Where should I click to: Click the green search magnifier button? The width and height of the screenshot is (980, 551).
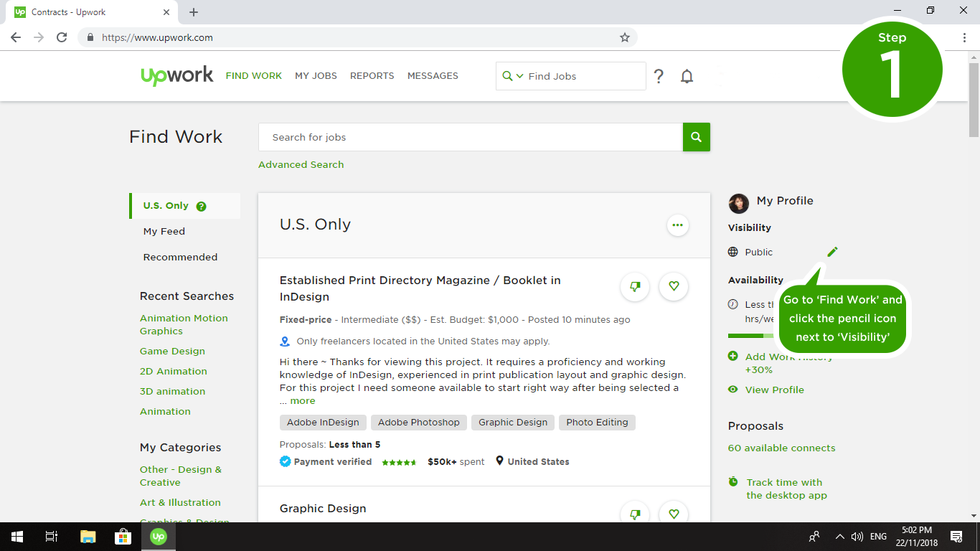696,137
